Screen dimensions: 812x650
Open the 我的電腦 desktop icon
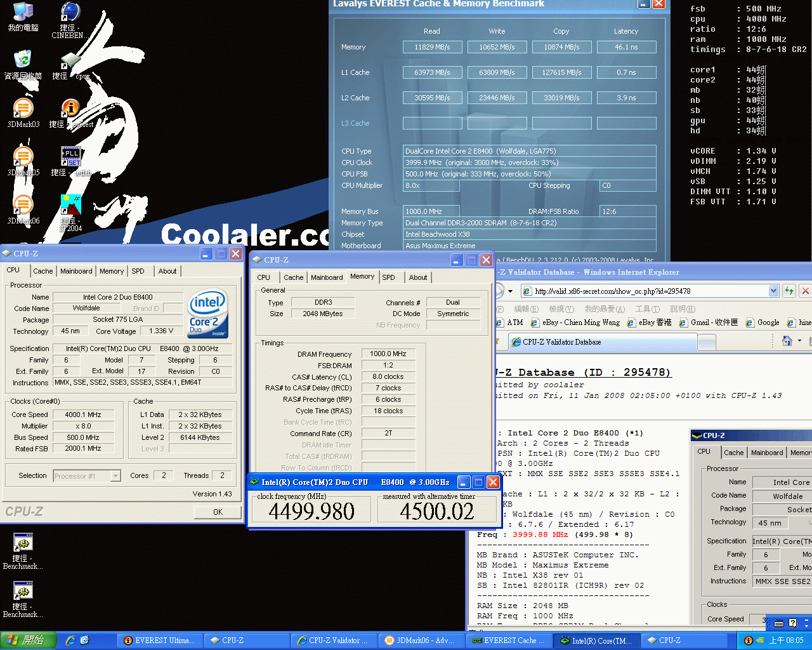(23, 17)
